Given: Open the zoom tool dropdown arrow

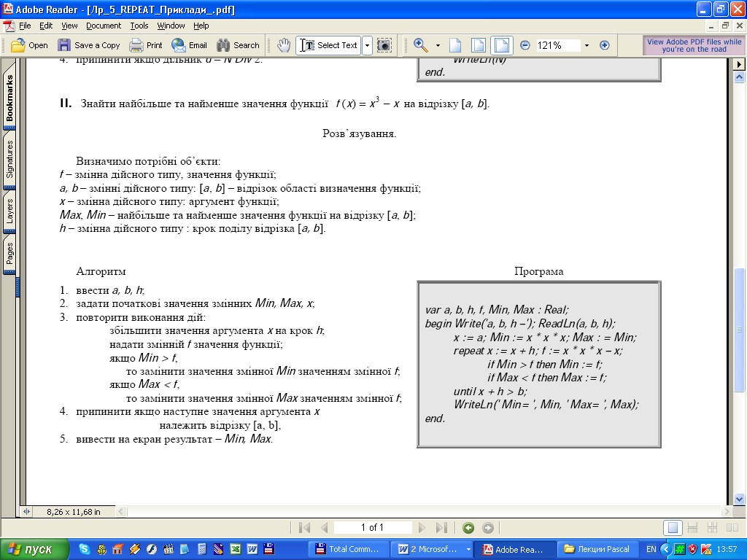Looking at the screenshot, I should point(438,45).
